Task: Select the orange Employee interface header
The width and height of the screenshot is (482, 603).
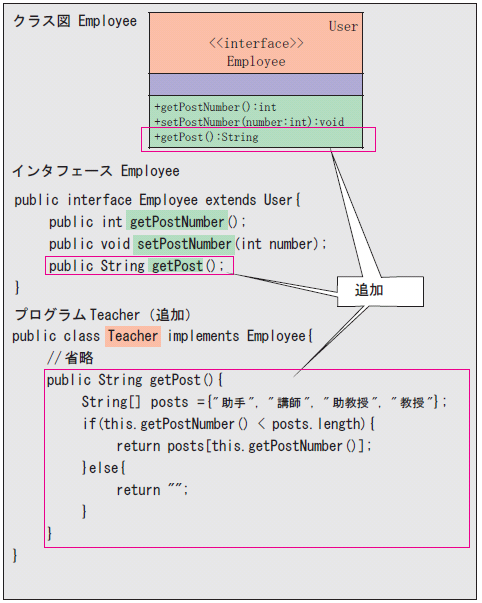Action: pyautogui.click(x=256, y=43)
